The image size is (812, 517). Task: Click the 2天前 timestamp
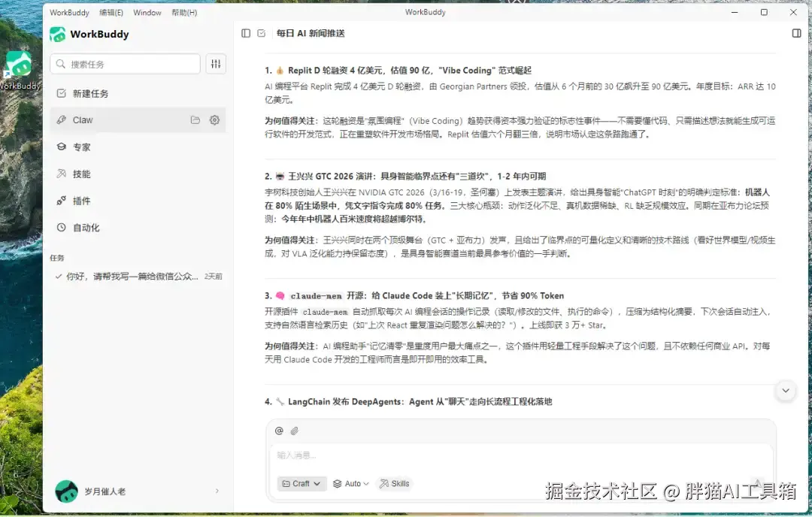click(x=213, y=277)
